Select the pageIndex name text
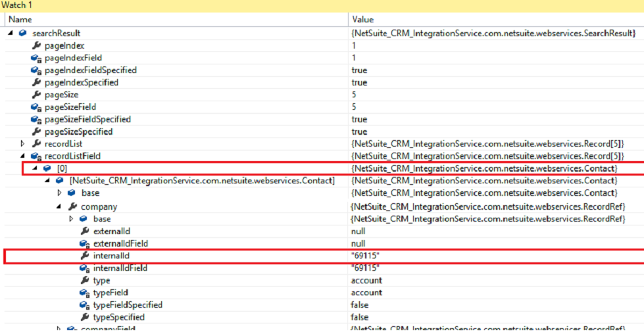Image resolution: width=644 pixels, height=336 pixels. tap(64, 45)
